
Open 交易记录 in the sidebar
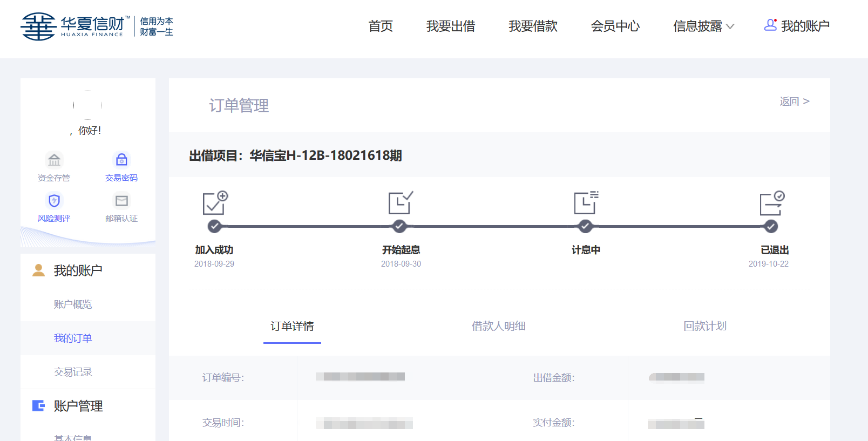tap(73, 372)
